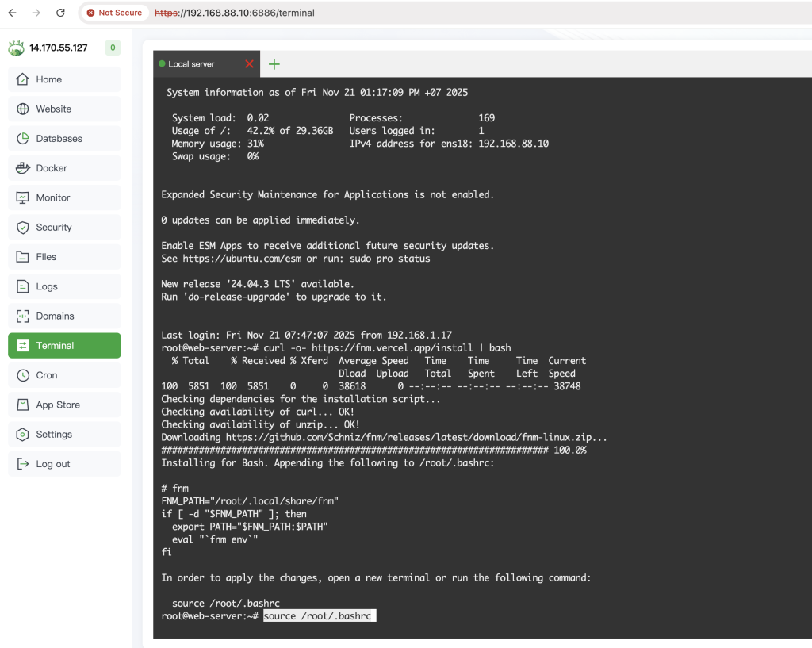Click the Home icon in sidebar
This screenshot has width=812, height=648.
[x=22, y=79]
